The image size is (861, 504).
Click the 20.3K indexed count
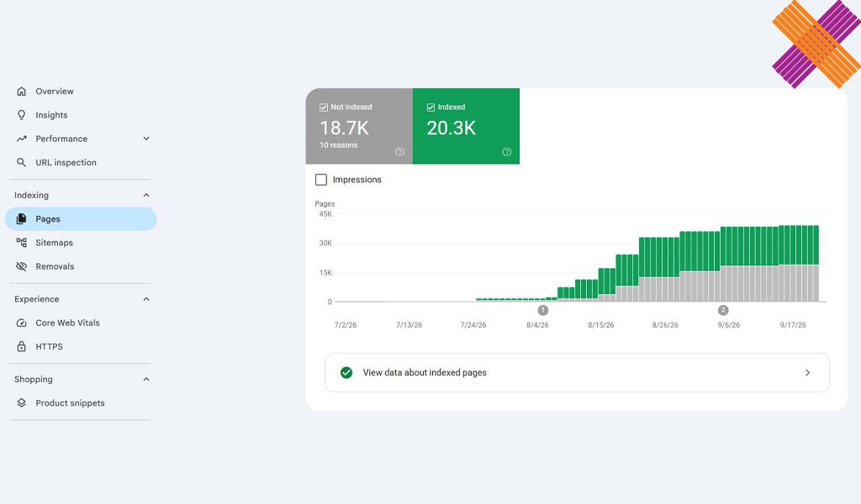tap(452, 129)
